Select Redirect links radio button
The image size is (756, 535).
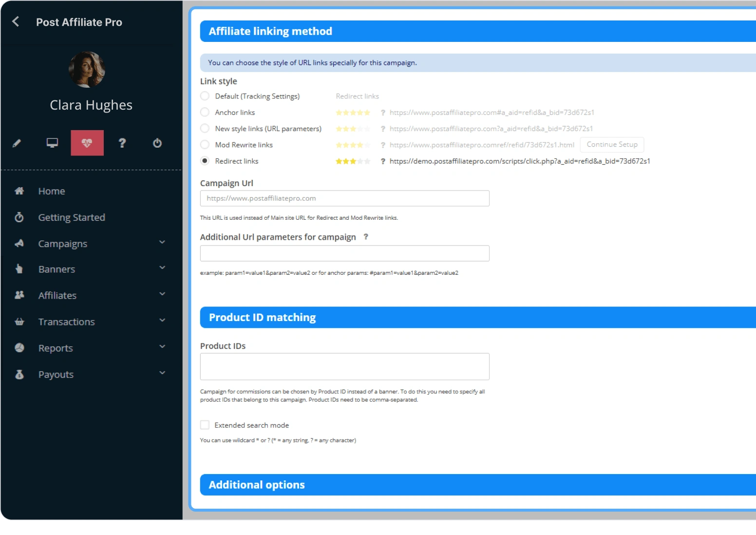[x=205, y=161]
